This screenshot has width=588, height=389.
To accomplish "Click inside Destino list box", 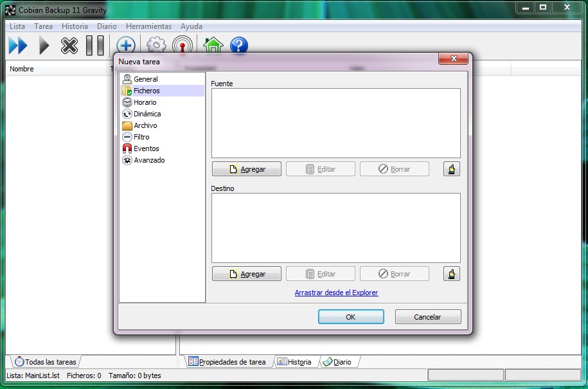I will 336,228.
